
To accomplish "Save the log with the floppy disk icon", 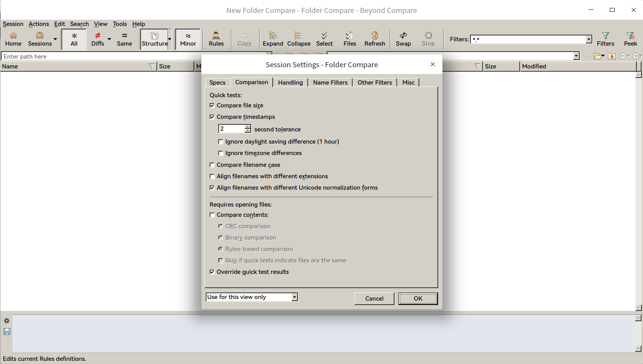I will 7,332.
